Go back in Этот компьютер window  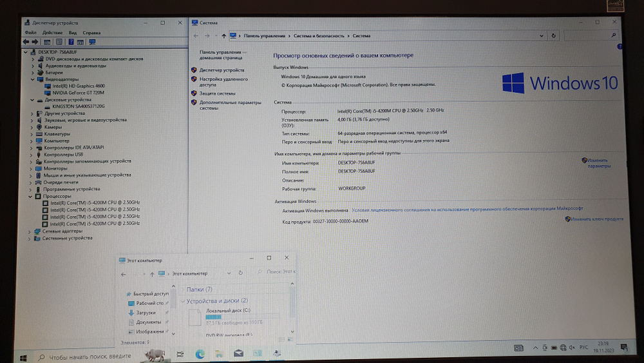tap(123, 274)
